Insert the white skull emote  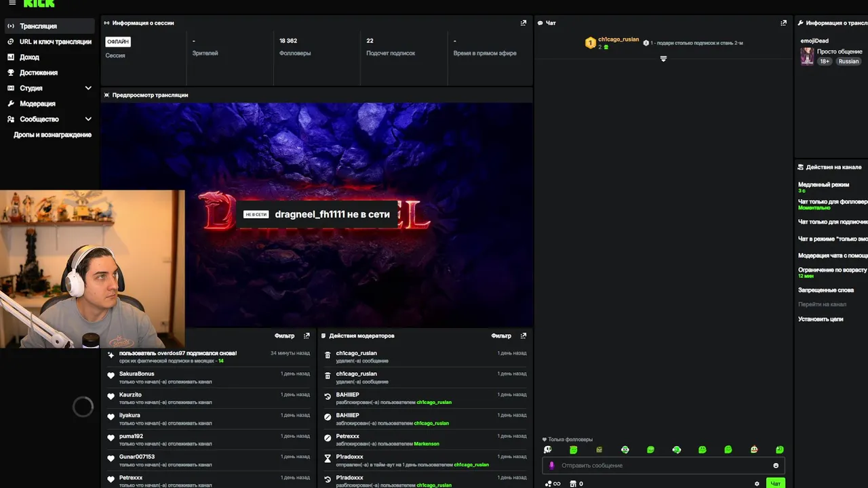point(548,449)
